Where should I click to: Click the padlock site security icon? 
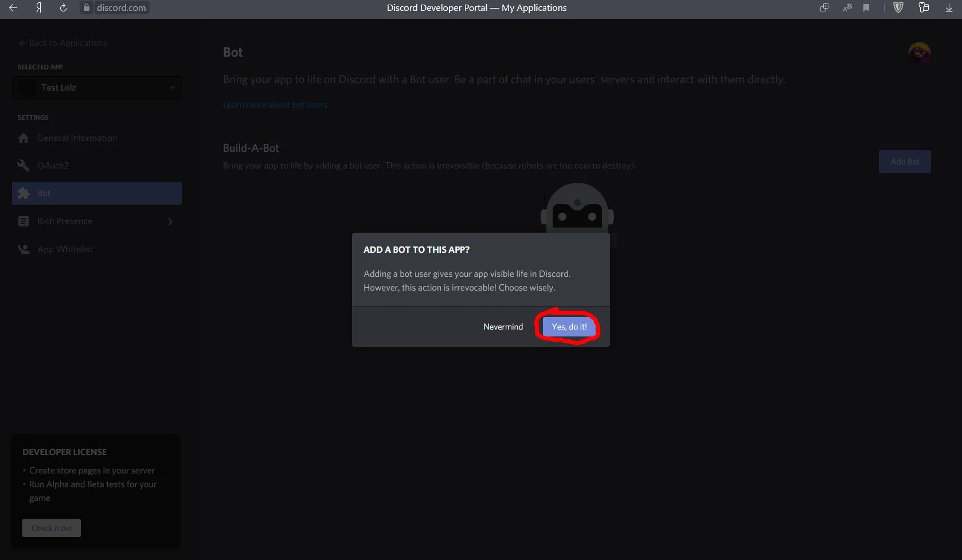pos(87,7)
